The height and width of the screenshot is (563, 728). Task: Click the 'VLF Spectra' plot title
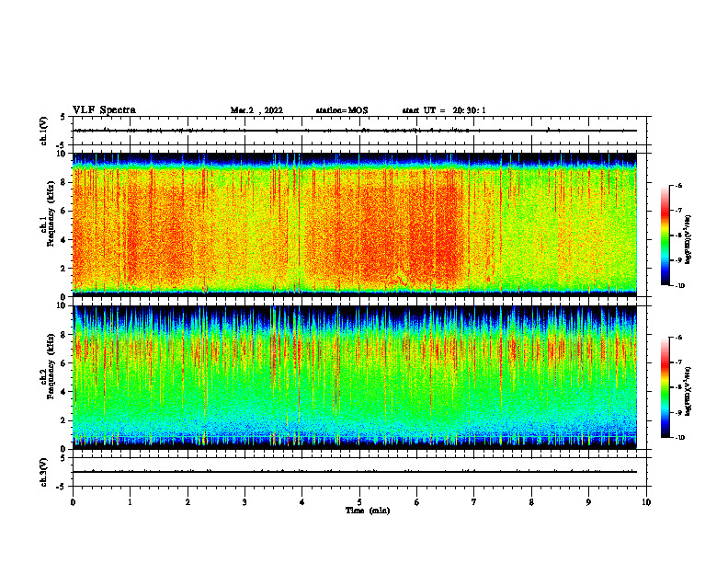104,109
